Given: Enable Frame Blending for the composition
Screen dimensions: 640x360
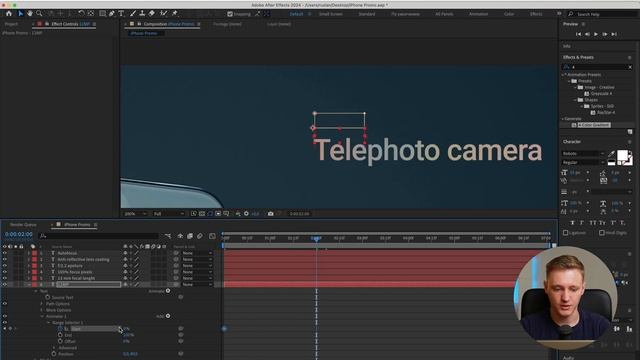Looking at the screenshot, I should [x=190, y=236].
